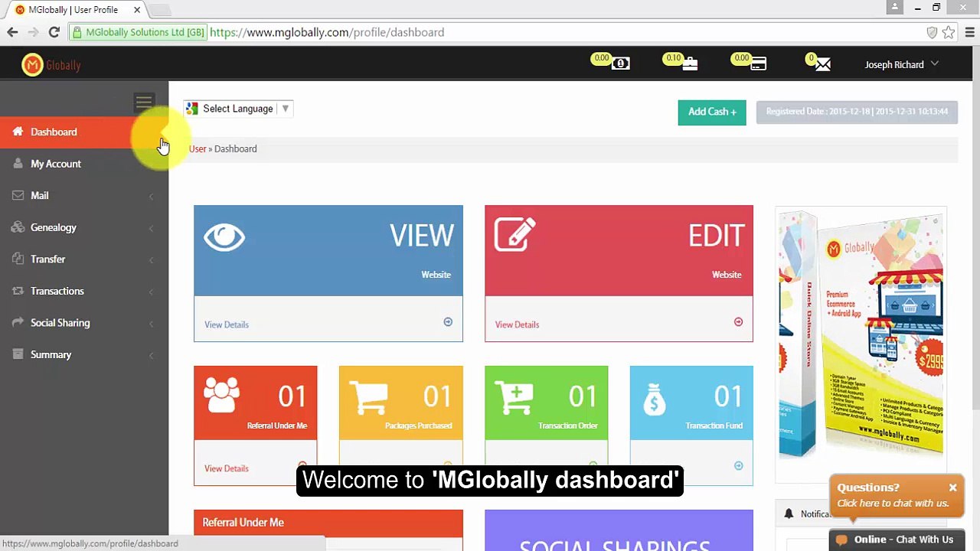Click the cart icon on Packages Purchased
This screenshot has width=980, height=551.
click(368, 398)
